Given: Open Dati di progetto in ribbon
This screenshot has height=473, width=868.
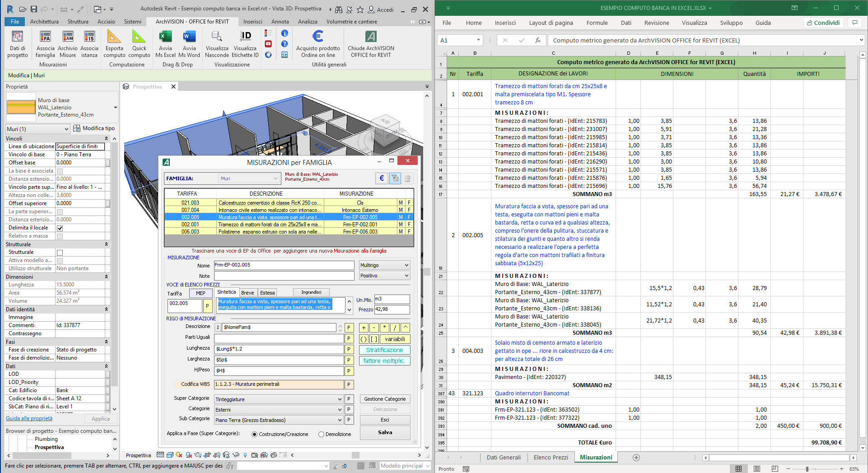Looking at the screenshot, I should [18, 44].
